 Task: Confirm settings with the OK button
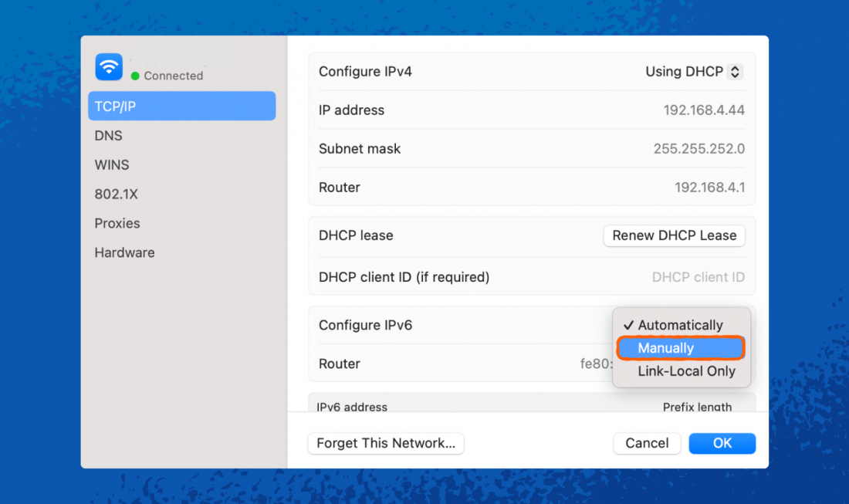tap(722, 443)
